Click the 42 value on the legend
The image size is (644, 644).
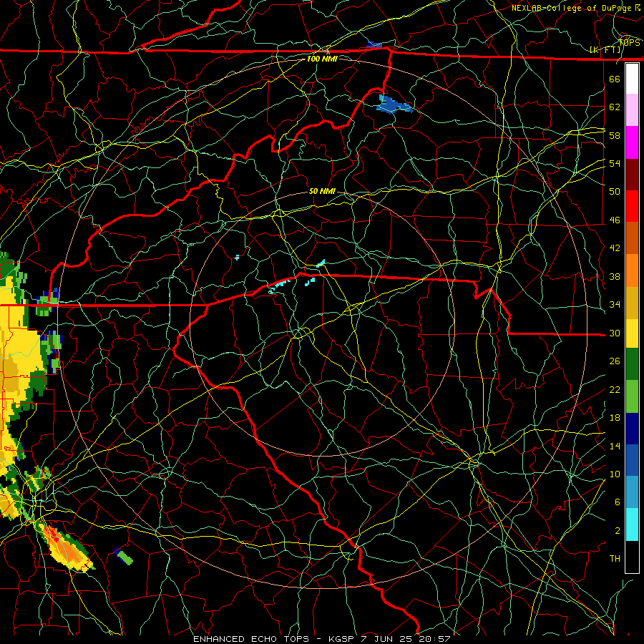coord(615,248)
